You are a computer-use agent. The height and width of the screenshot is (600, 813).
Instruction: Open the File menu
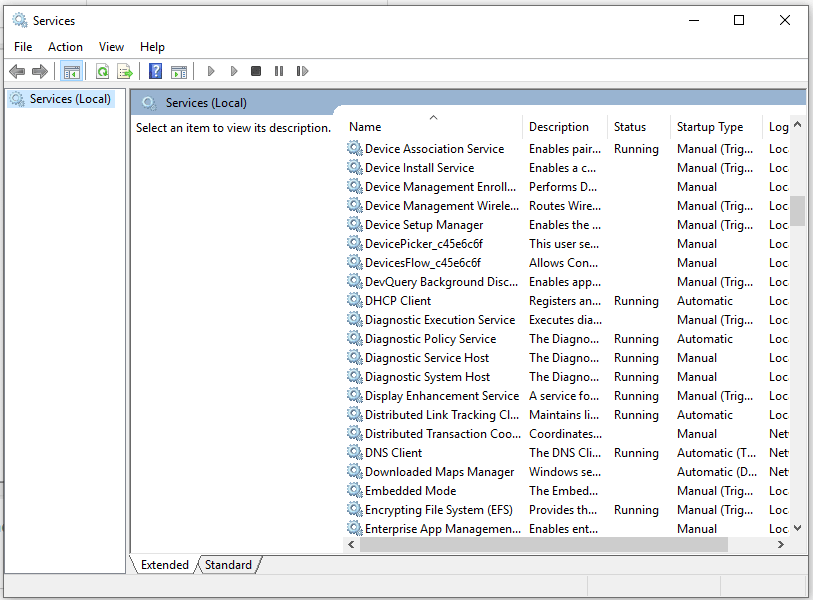click(23, 47)
